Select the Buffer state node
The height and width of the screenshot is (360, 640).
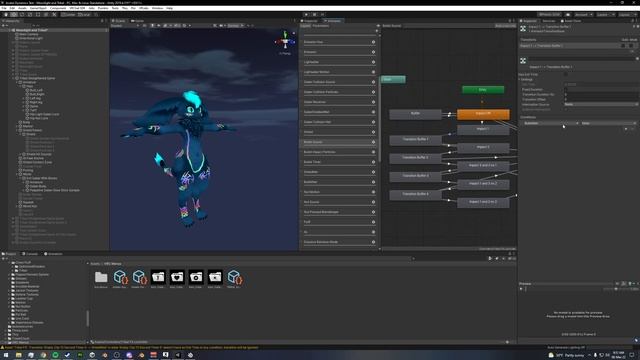[416, 114]
